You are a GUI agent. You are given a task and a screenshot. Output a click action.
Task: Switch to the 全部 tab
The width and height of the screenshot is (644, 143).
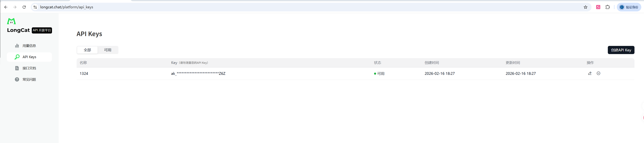click(87, 50)
